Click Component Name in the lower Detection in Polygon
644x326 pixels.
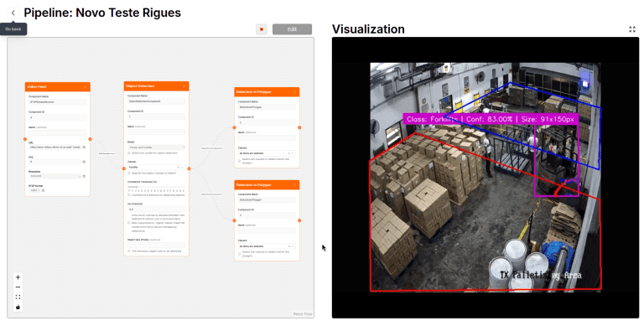[x=267, y=200]
